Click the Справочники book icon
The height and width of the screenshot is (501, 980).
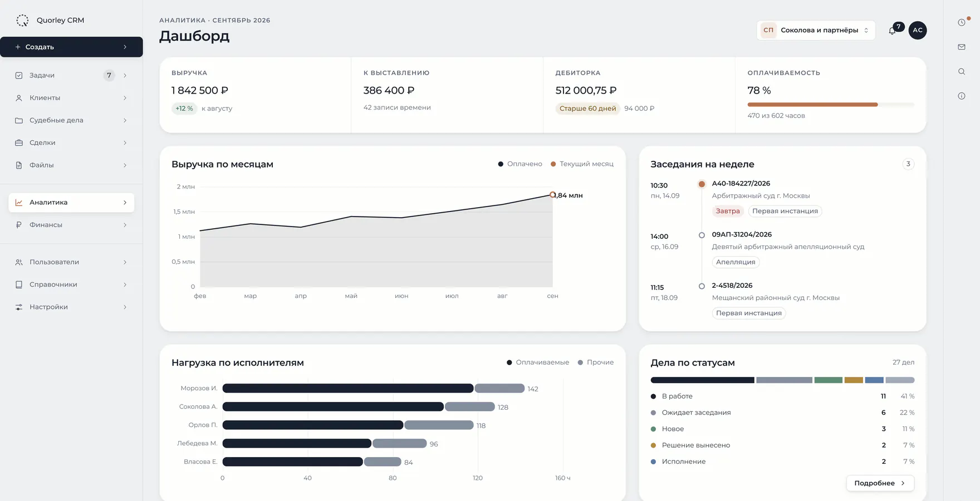pos(19,284)
